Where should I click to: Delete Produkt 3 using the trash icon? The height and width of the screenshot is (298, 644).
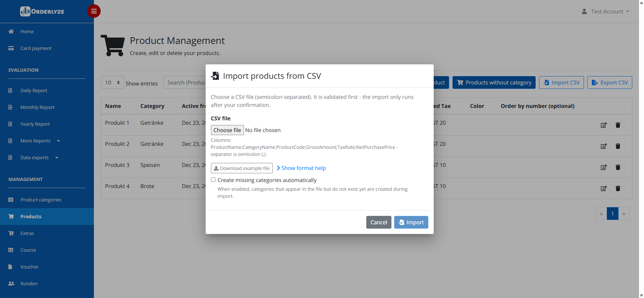point(618,167)
